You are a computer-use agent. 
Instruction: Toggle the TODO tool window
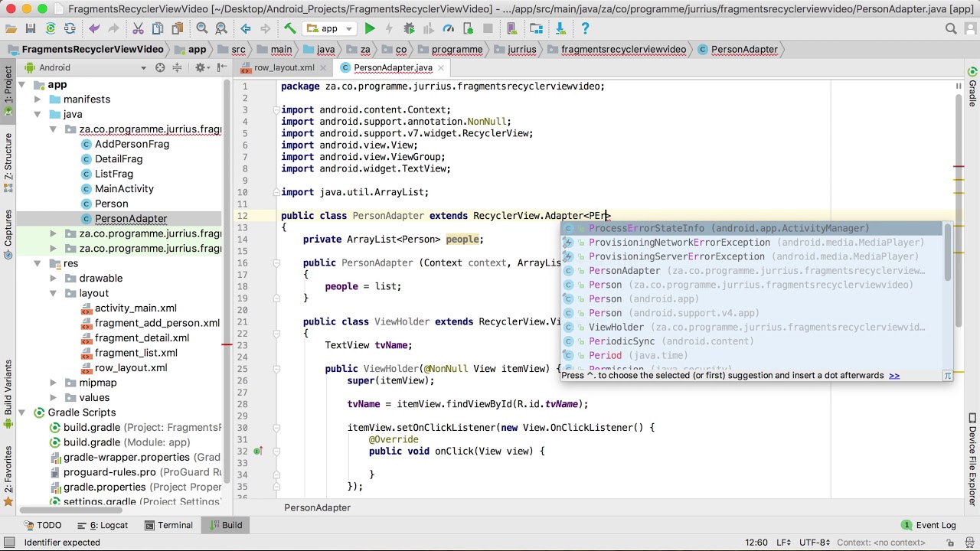tap(43, 525)
